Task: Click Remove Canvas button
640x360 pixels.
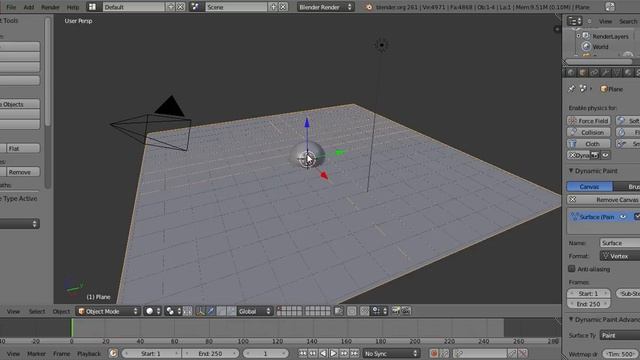Action: (x=603, y=200)
